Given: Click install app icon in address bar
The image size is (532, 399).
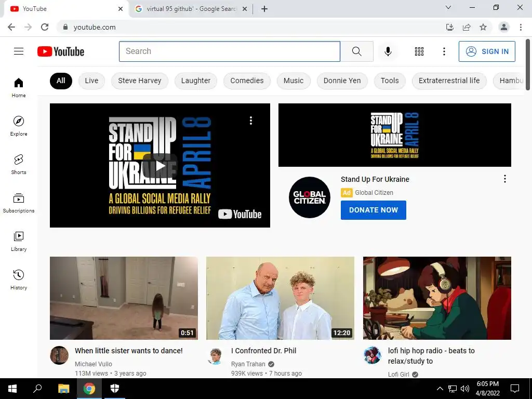Looking at the screenshot, I should click(449, 27).
